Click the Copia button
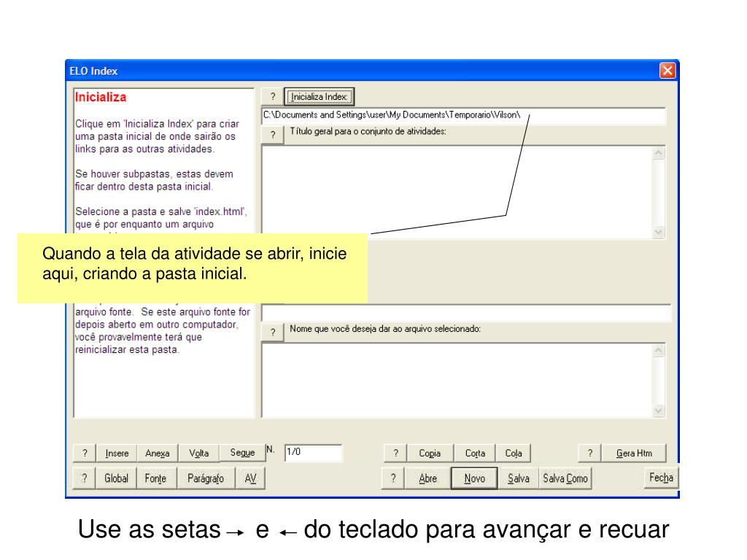 430,454
